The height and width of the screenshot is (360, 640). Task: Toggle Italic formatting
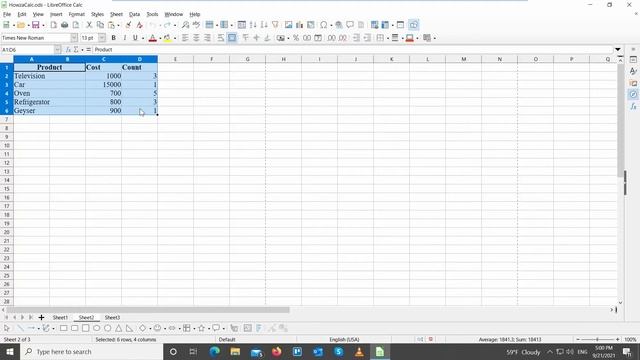[x=124, y=38]
